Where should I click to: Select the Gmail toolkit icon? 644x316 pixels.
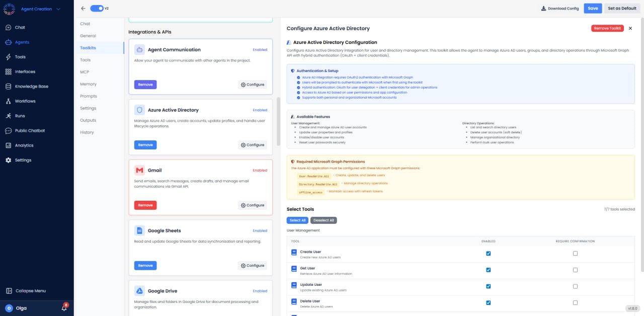coord(139,171)
